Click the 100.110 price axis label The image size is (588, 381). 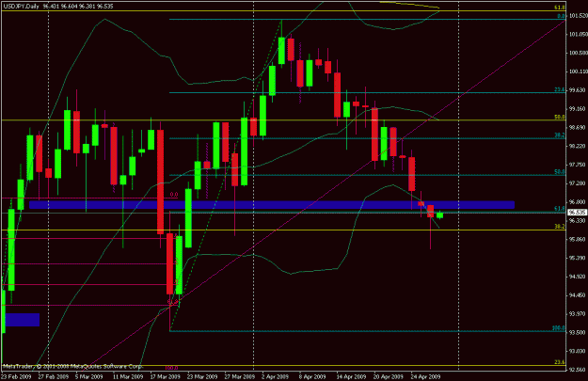[x=578, y=71]
